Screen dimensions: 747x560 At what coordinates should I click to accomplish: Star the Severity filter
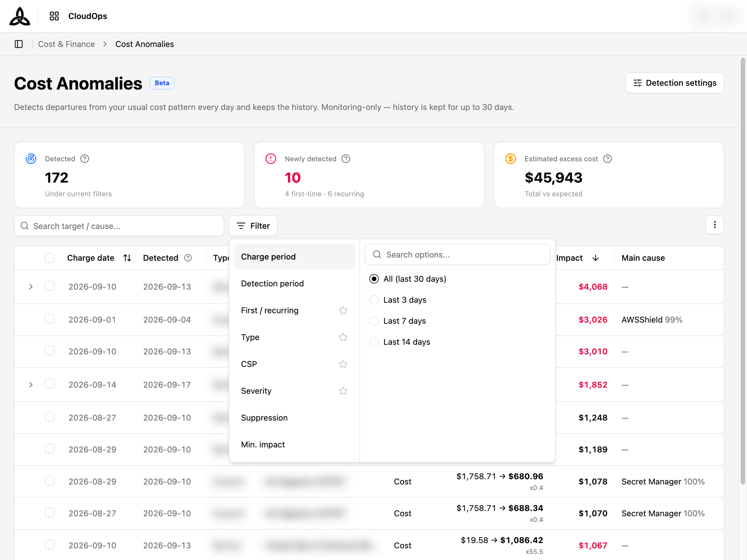click(x=343, y=391)
